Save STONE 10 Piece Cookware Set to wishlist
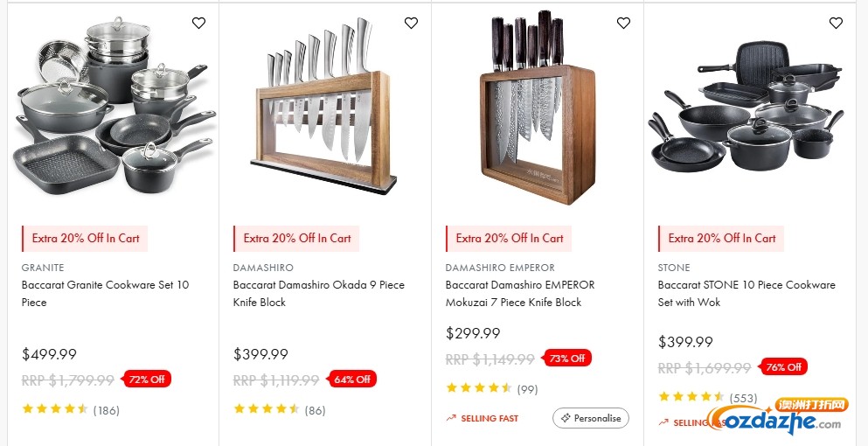This screenshot has width=868, height=446. coord(836,24)
